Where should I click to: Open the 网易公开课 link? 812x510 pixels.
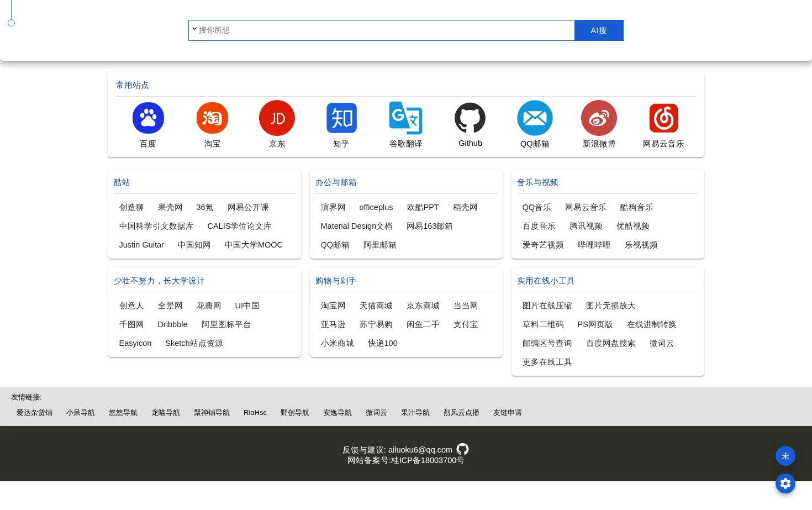coord(248,207)
